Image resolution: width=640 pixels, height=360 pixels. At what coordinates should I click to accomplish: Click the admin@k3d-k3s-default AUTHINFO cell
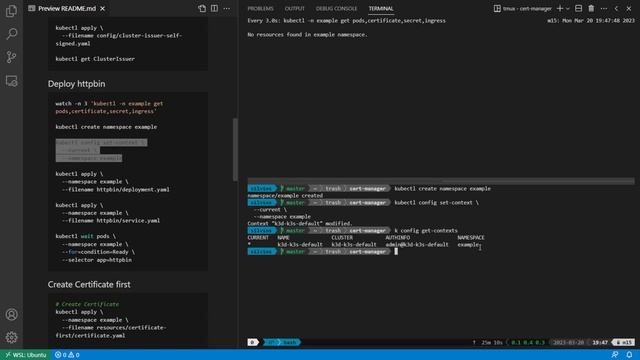point(417,244)
